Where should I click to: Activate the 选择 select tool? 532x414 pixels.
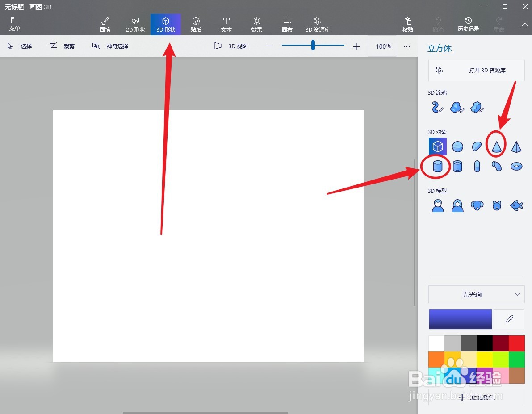(20, 46)
